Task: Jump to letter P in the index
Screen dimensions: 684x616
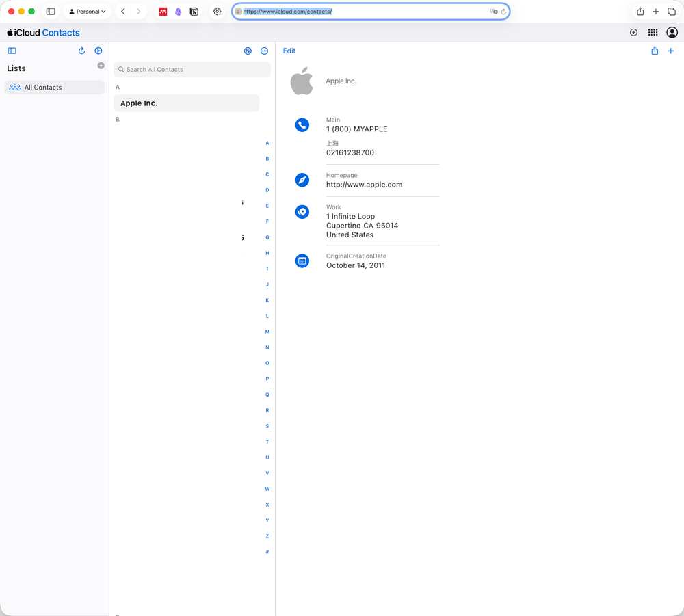Action: (267, 379)
